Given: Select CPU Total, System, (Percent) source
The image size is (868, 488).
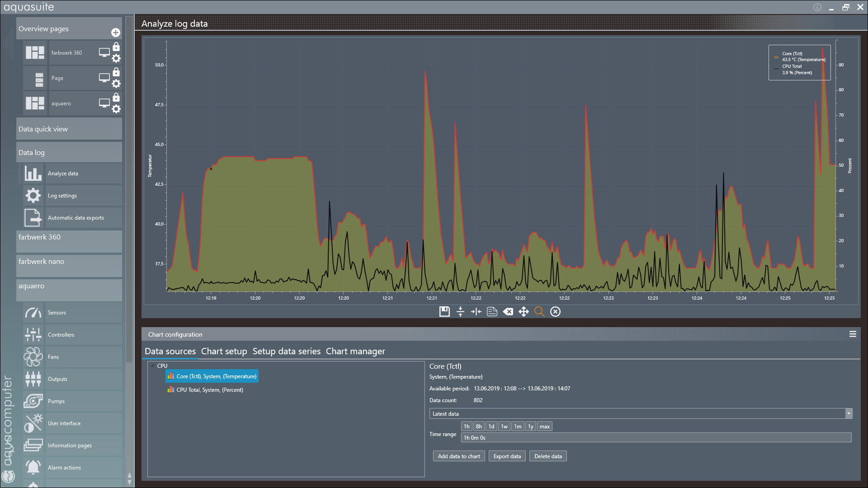Looking at the screenshot, I should point(209,390).
